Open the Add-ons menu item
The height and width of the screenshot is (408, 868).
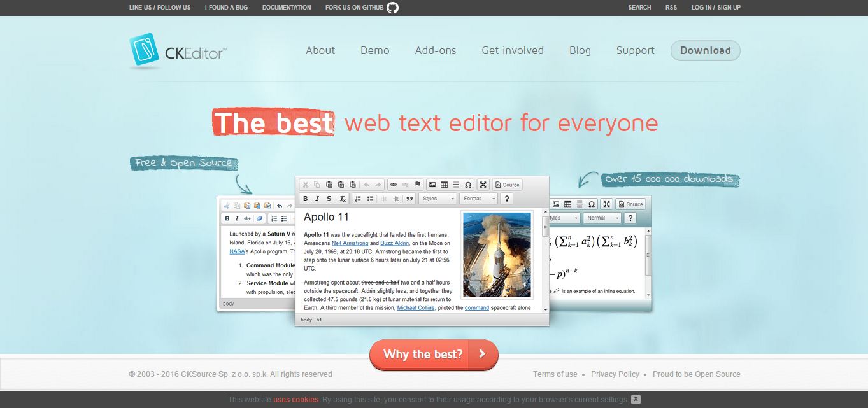click(436, 50)
